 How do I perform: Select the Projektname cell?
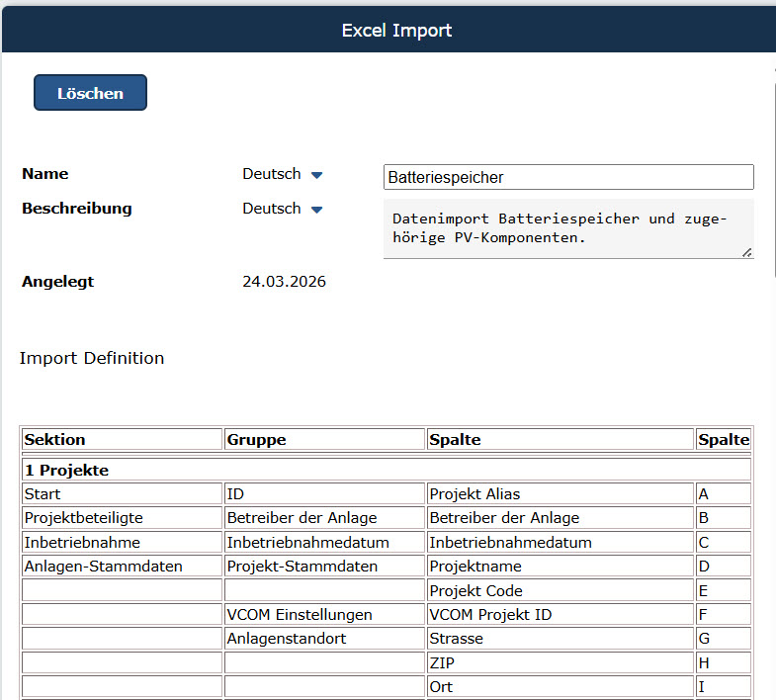point(560,566)
